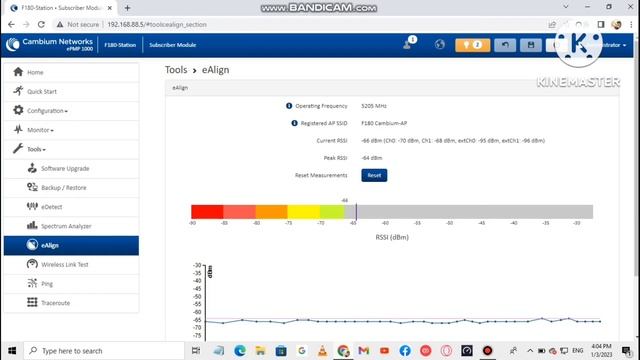Click the browser profile avatar
This screenshot has width=640, height=360.
[616, 24]
